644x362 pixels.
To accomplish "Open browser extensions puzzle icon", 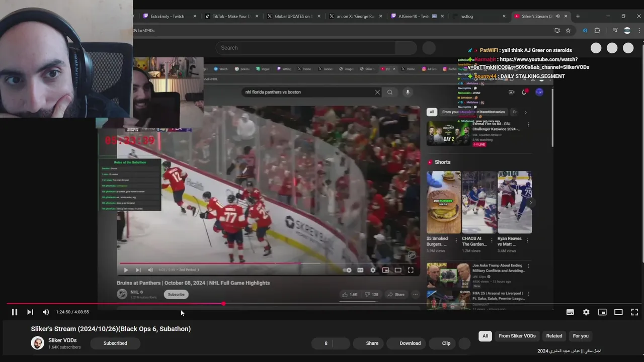I will tap(597, 30).
